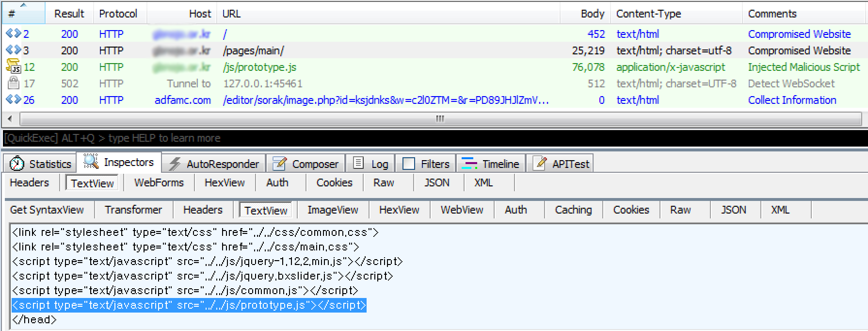Open the request Auth inspector tab
Screen dimensions: 868x331
(277, 182)
